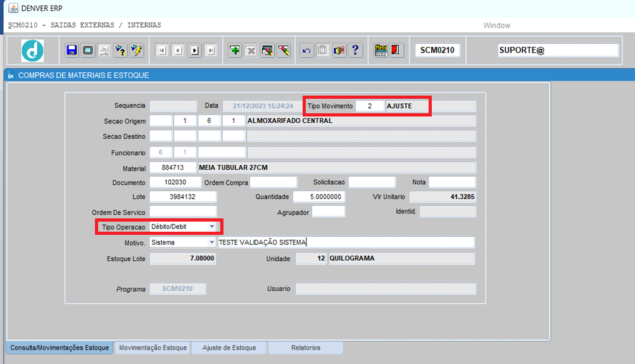Click the Usuario field
Viewport: 635px width, 364px height.
tap(386, 289)
